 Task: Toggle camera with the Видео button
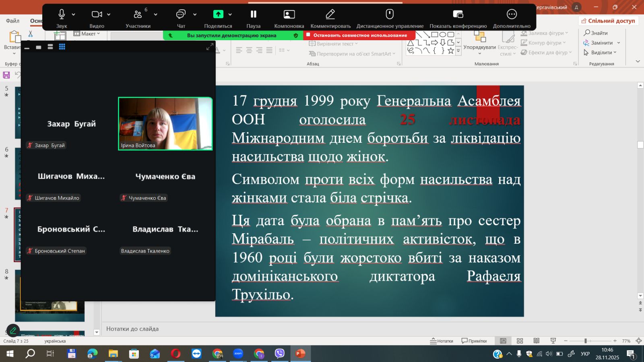[x=97, y=14]
